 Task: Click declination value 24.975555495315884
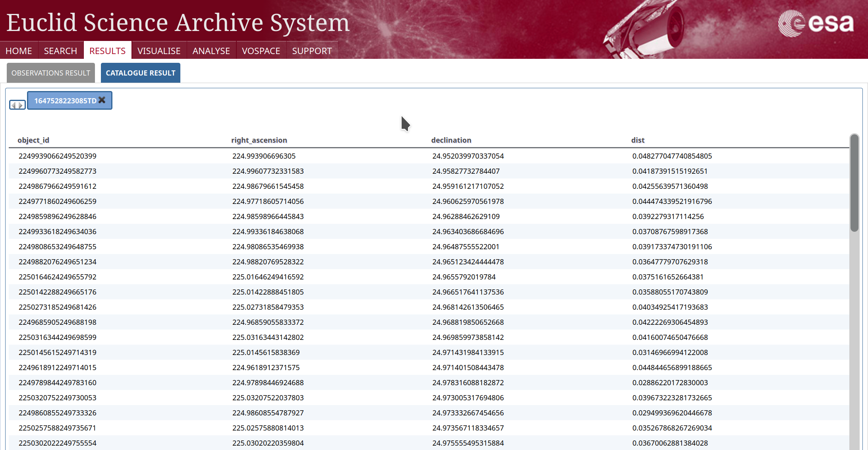tap(468, 443)
